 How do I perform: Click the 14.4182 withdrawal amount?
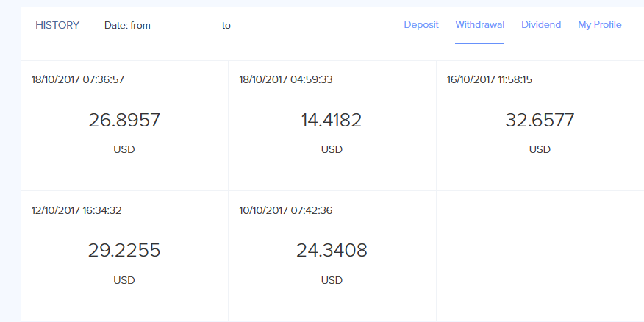point(332,120)
